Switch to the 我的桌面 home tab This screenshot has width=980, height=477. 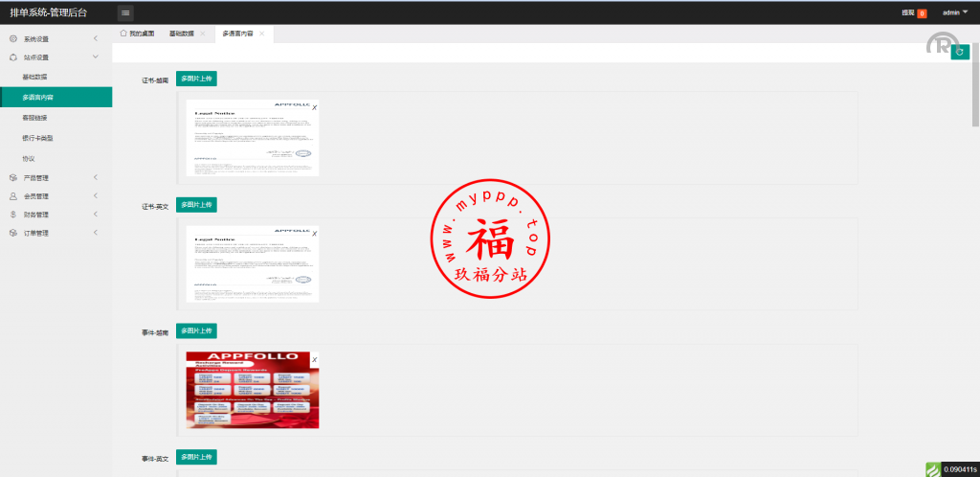136,34
